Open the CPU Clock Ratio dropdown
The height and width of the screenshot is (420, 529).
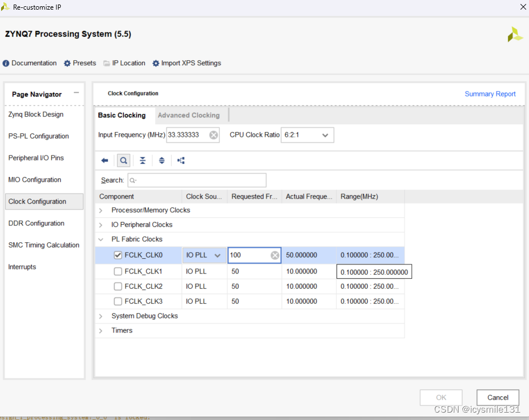click(307, 135)
